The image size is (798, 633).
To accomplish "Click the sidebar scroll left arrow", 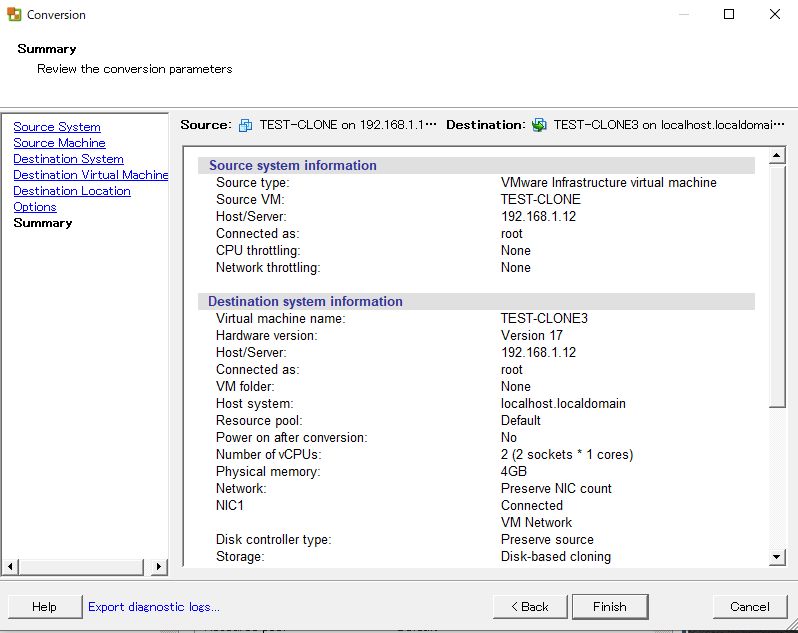I will point(10,566).
